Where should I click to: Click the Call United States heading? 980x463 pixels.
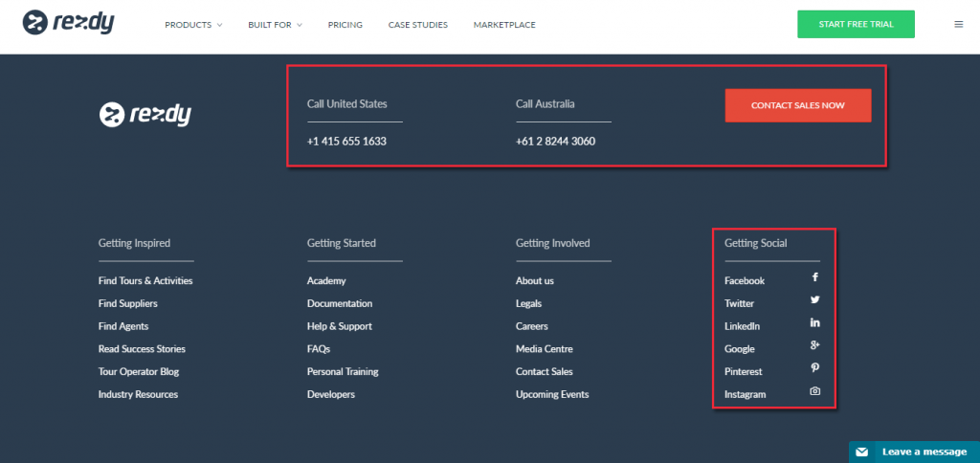(x=346, y=103)
